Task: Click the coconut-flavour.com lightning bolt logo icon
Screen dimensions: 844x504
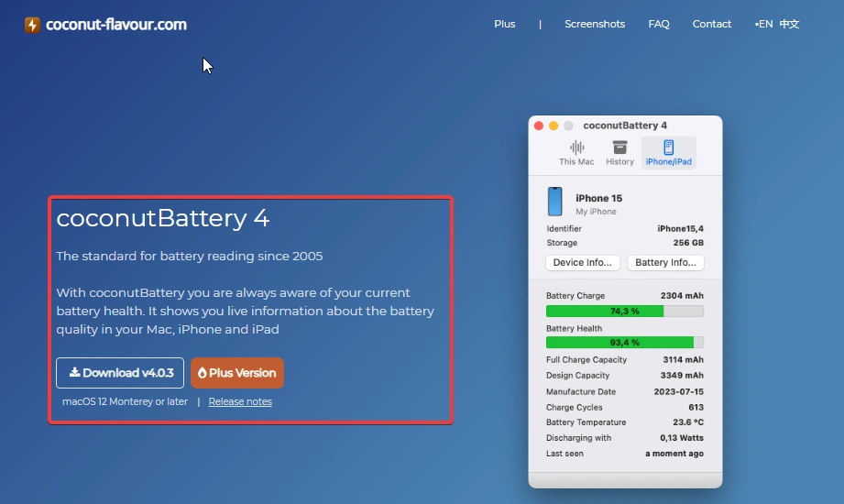Action: coord(32,25)
